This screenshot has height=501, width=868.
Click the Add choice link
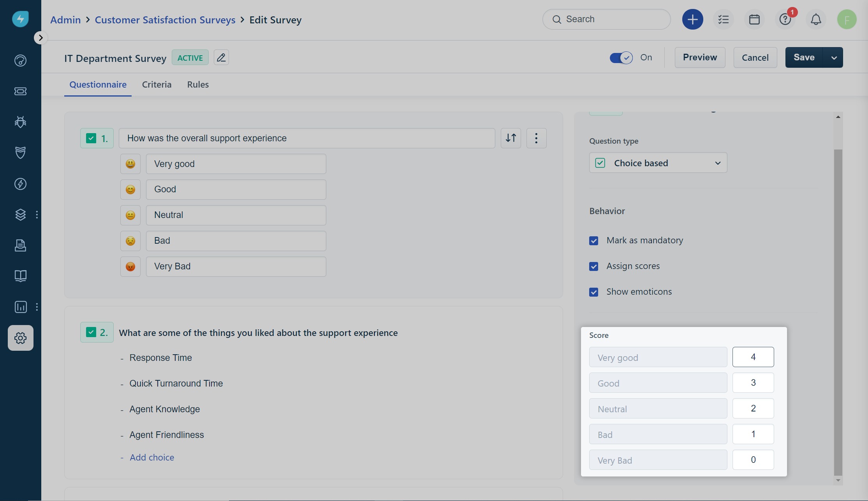(x=152, y=457)
